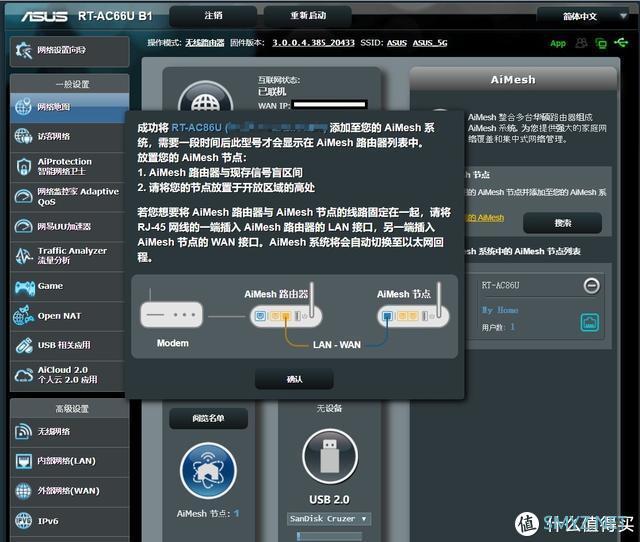Select USB applications menu item
This screenshot has height=542, width=640.
pos(67,345)
